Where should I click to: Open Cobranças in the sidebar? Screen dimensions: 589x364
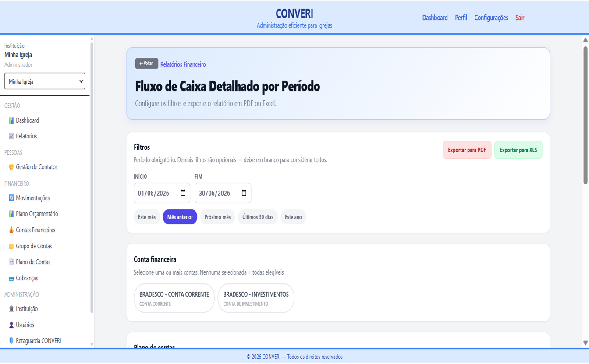[27, 279]
